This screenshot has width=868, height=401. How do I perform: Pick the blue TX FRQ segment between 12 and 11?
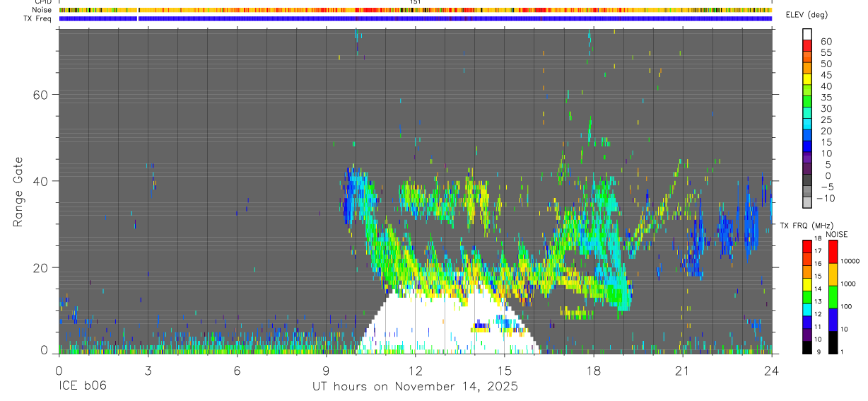pos(807,322)
